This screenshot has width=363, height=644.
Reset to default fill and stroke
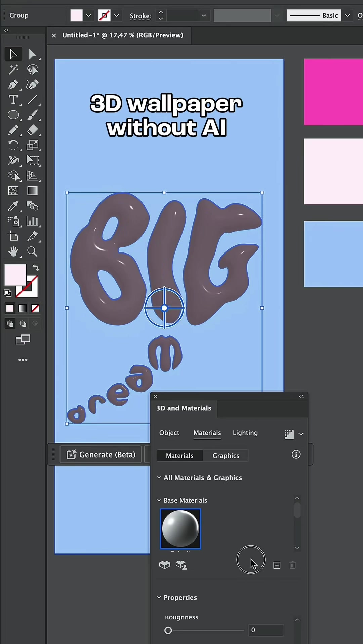[x=7, y=293]
